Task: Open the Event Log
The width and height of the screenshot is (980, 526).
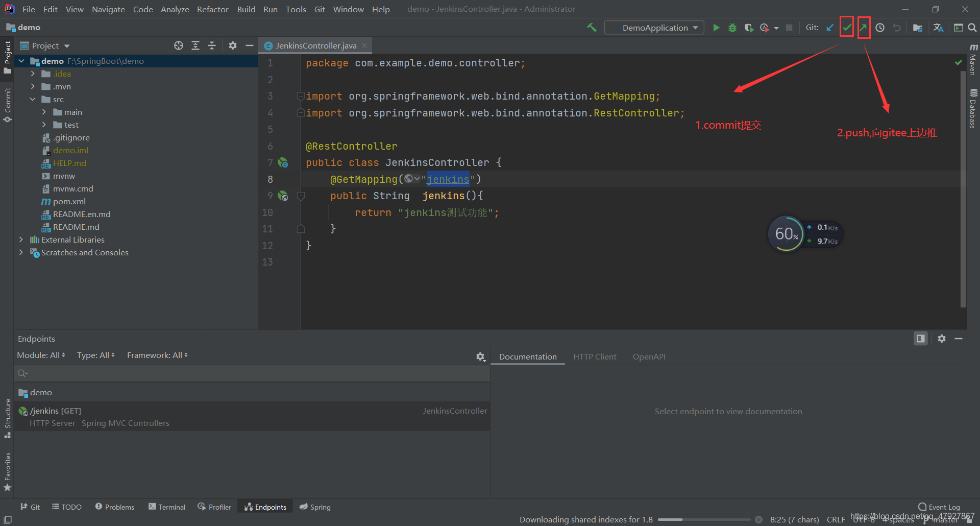Action: pos(939,507)
